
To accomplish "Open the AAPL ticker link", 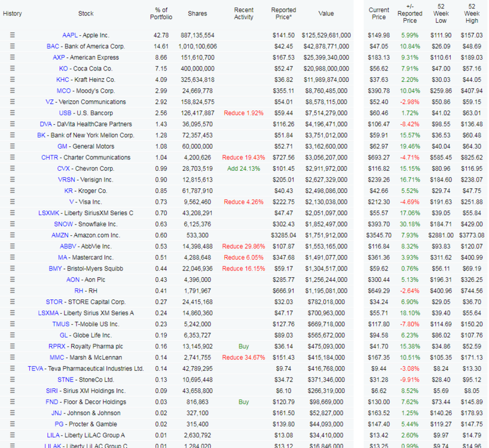I will tap(70, 35).
